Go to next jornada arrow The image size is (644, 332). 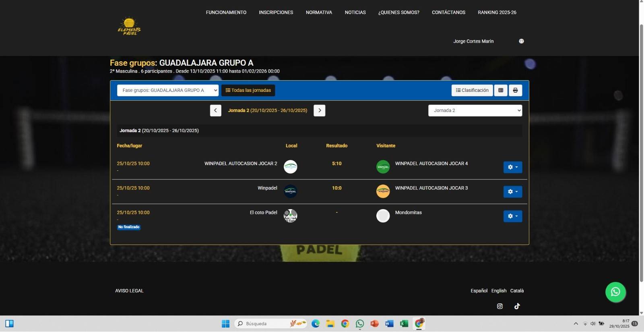click(x=319, y=110)
